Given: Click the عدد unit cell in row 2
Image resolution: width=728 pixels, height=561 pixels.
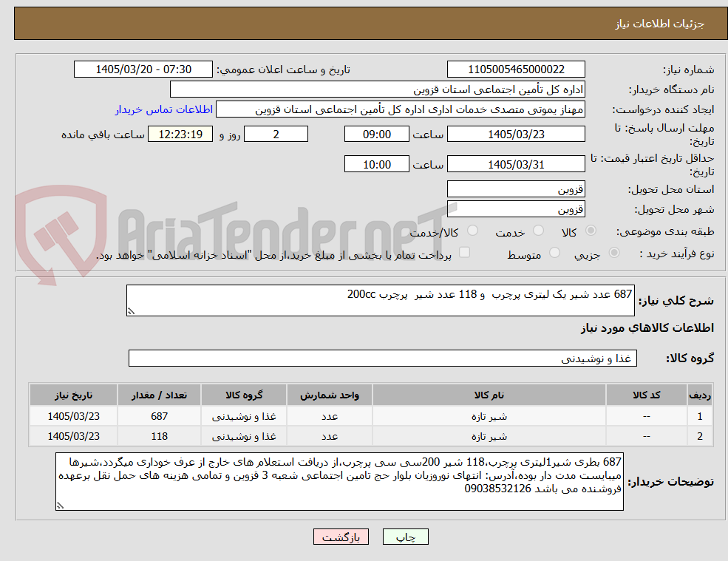Looking at the screenshot, I should (329, 437).
